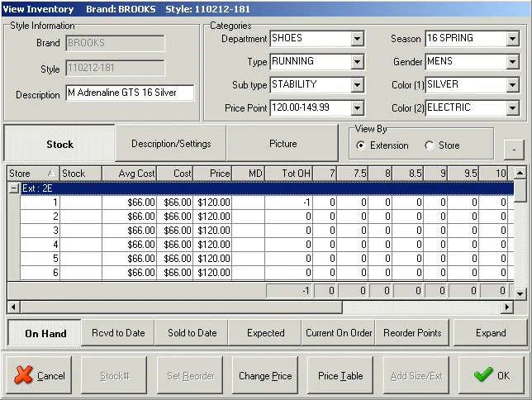Click the -1 total in the summary row
Viewport: 532px width, 400px height.
click(x=289, y=291)
